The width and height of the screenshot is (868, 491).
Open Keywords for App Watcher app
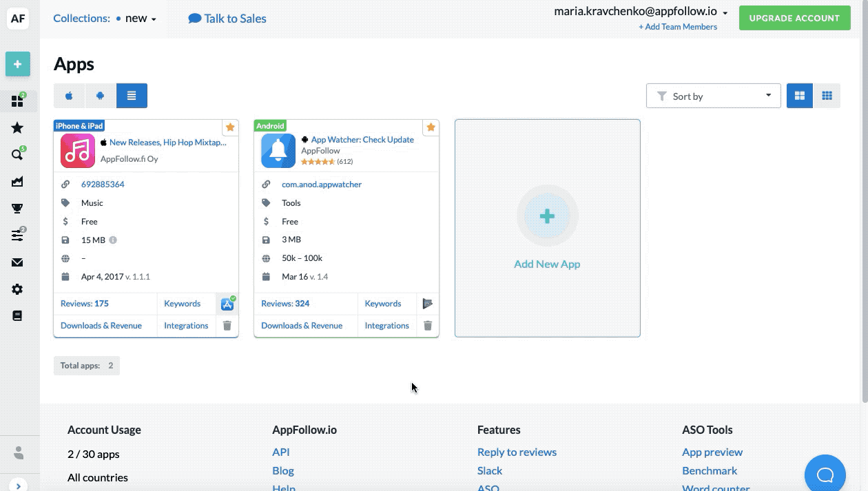pyautogui.click(x=383, y=304)
